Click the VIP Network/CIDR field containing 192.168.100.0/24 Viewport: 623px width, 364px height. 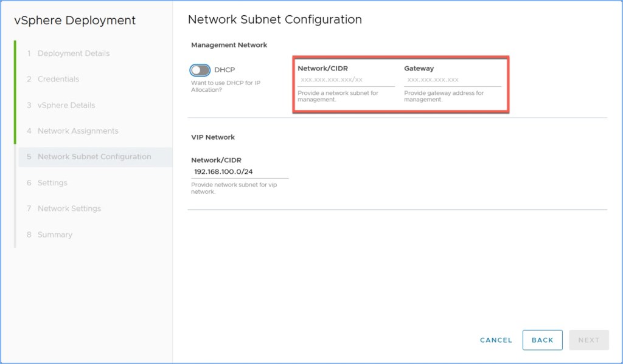239,172
